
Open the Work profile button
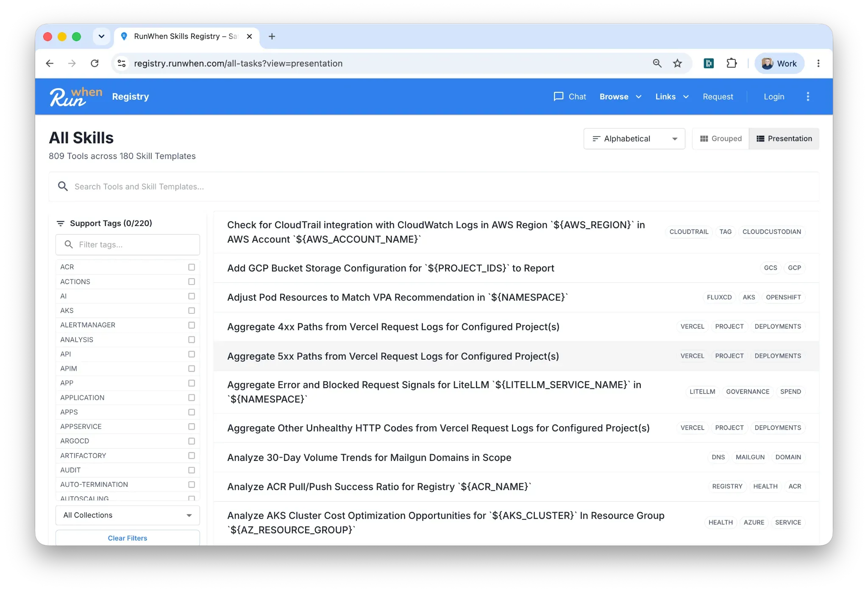click(779, 63)
